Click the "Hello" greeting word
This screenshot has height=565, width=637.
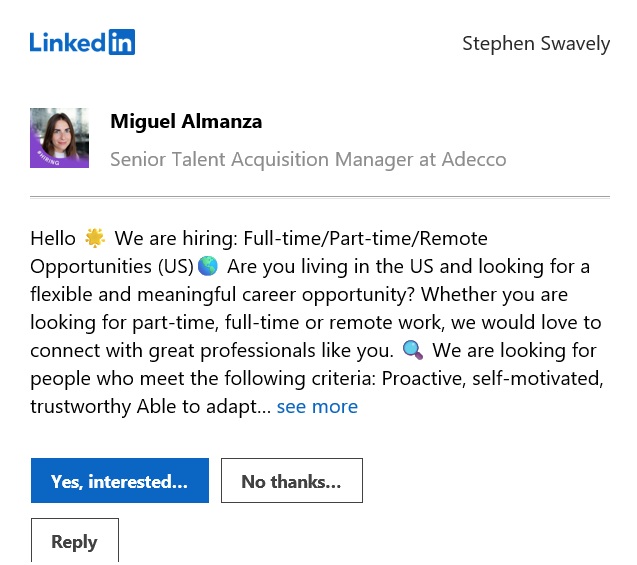pyautogui.click(x=53, y=239)
